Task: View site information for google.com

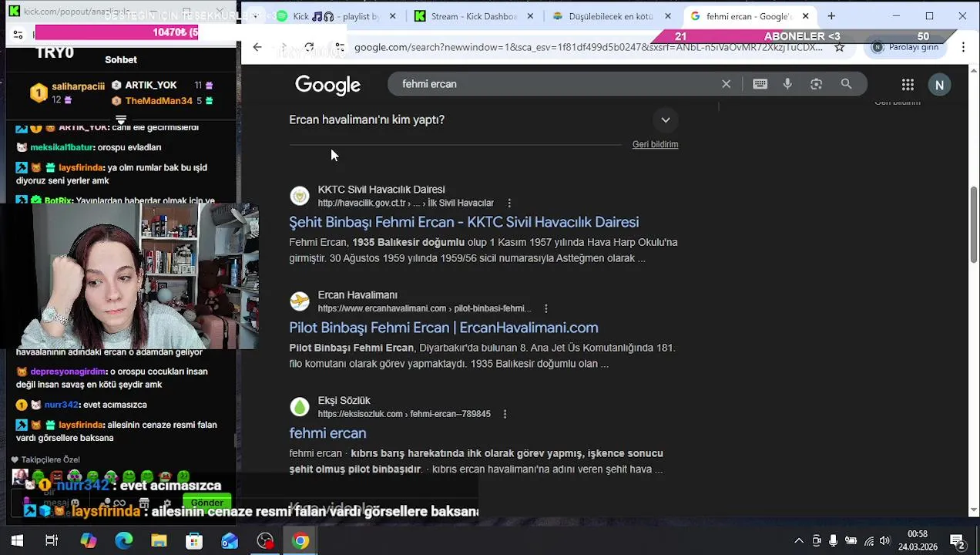Action: (x=340, y=47)
